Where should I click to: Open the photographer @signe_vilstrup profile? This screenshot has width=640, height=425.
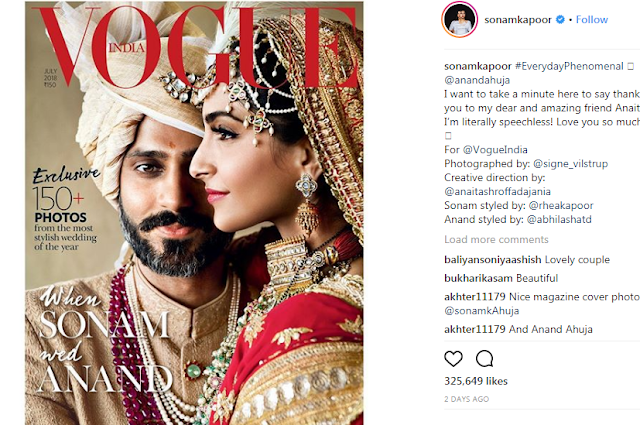pos(570,164)
